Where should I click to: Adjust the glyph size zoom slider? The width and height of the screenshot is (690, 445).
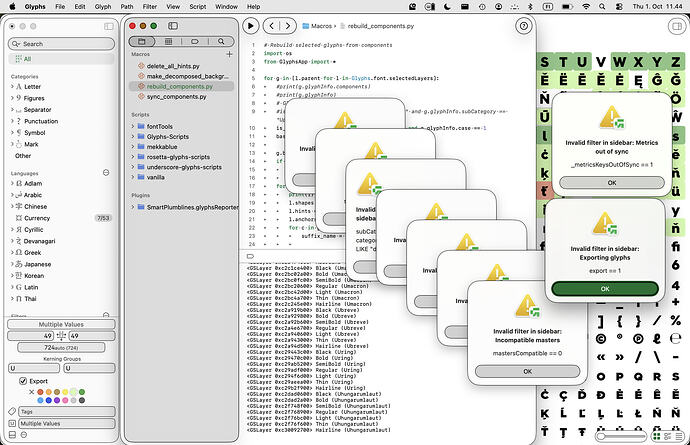pyautogui.click(x=601, y=436)
